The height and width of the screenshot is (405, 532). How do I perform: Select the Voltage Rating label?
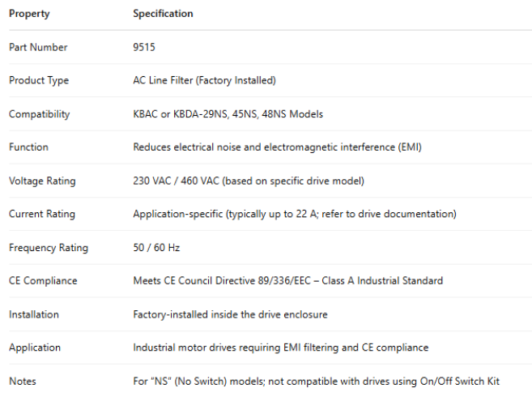[42, 181]
